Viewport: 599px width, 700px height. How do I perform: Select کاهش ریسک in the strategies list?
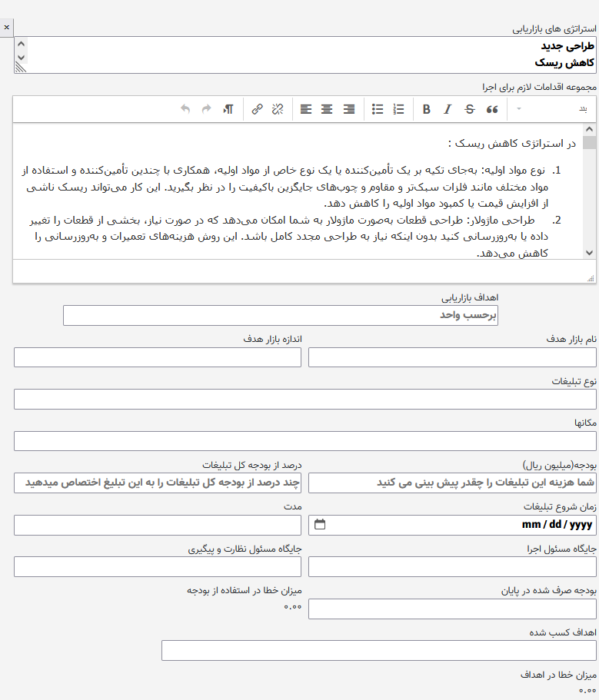(x=564, y=63)
